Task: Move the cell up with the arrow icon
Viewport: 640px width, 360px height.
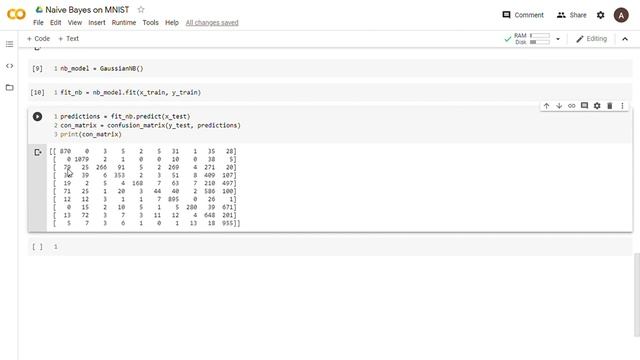Action: pyautogui.click(x=547, y=106)
